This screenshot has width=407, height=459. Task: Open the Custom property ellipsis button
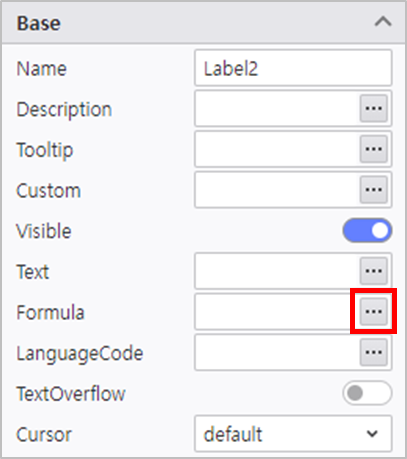373,190
